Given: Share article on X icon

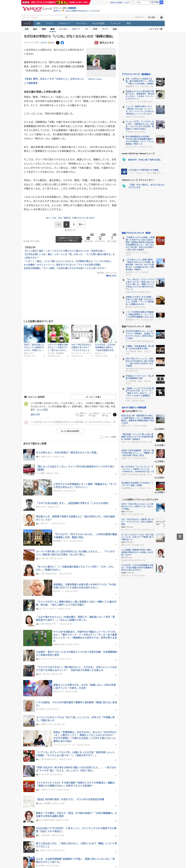Looking at the screenshot, I should [57, 43].
